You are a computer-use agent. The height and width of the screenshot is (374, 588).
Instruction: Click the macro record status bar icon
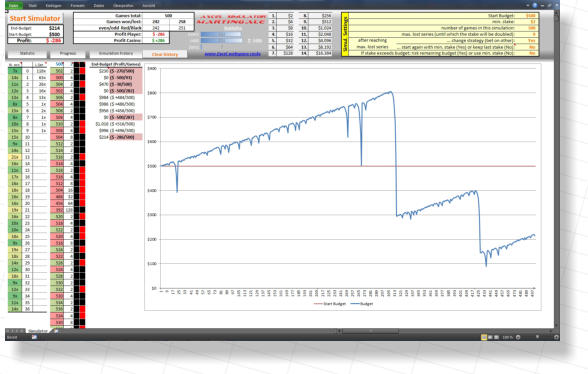point(34,337)
